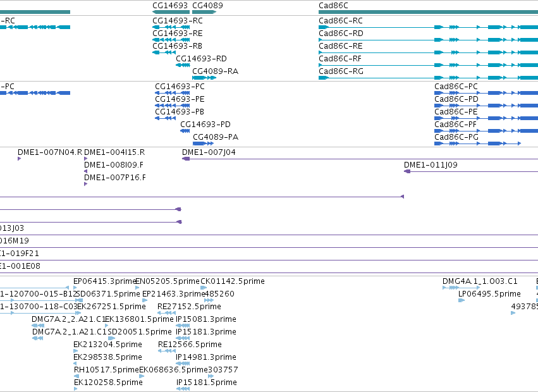Screen dimensions: 538x392
Task: Select EST label EP21463.3prime
Action: click(173, 294)
